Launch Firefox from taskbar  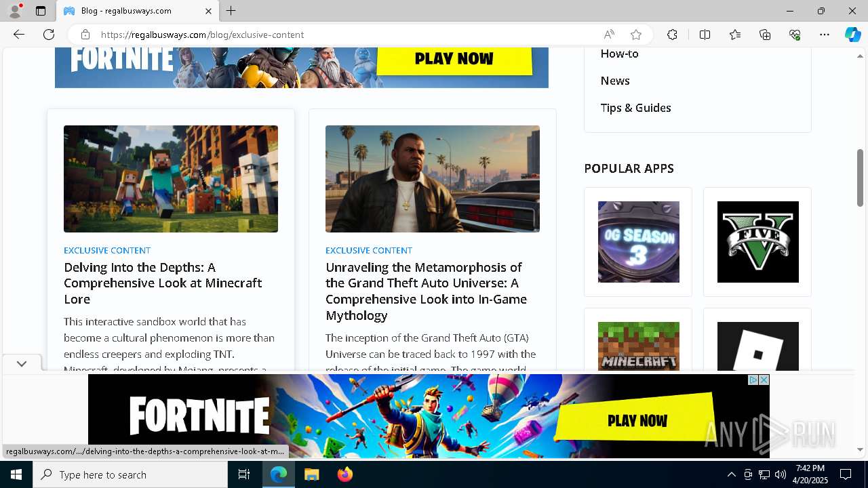(x=345, y=474)
